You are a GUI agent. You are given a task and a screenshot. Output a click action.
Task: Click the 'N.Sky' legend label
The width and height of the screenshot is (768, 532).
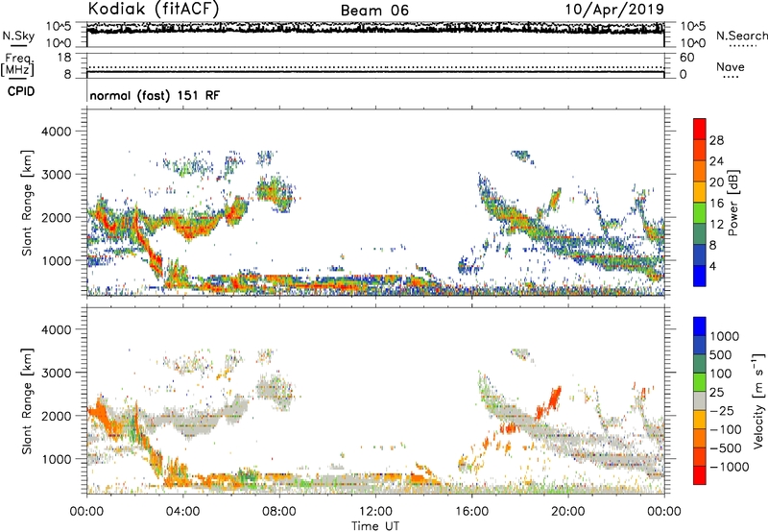click(18, 36)
